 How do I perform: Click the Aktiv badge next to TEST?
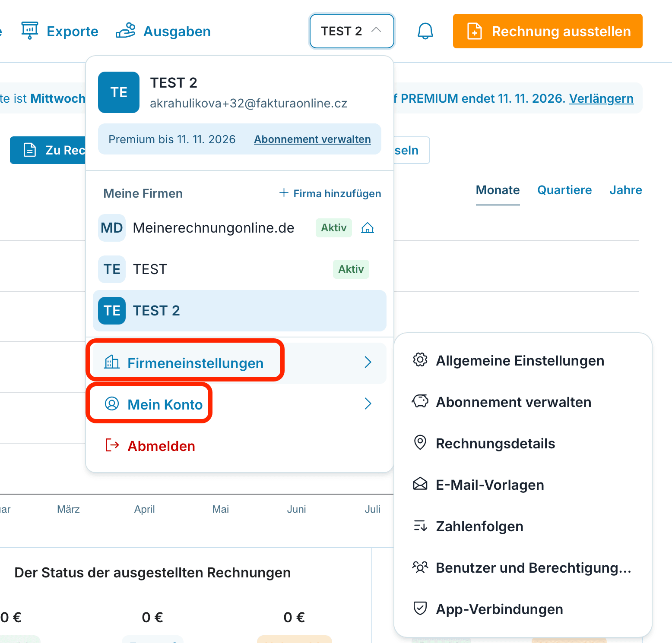tap(351, 269)
